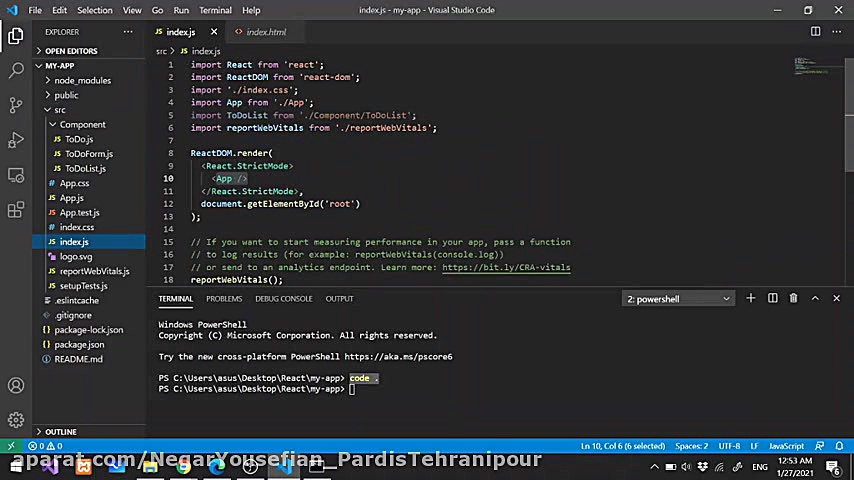This screenshot has width=854, height=480.
Task: Switch to the index.html tab
Action: coord(266,32)
